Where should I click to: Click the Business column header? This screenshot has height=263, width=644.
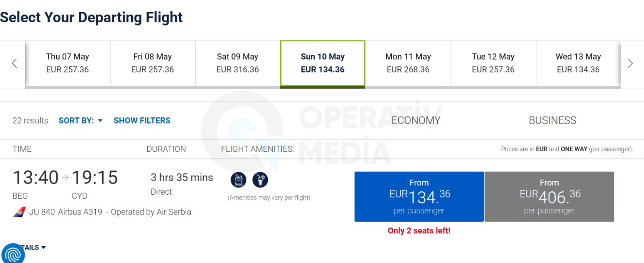[x=552, y=120]
